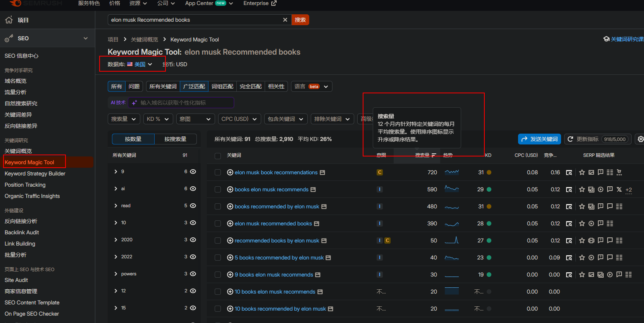Open the 搜索量 filter dropdown
This screenshot has height=323, width=644.
pyautogui.click(x=123, y=119)
